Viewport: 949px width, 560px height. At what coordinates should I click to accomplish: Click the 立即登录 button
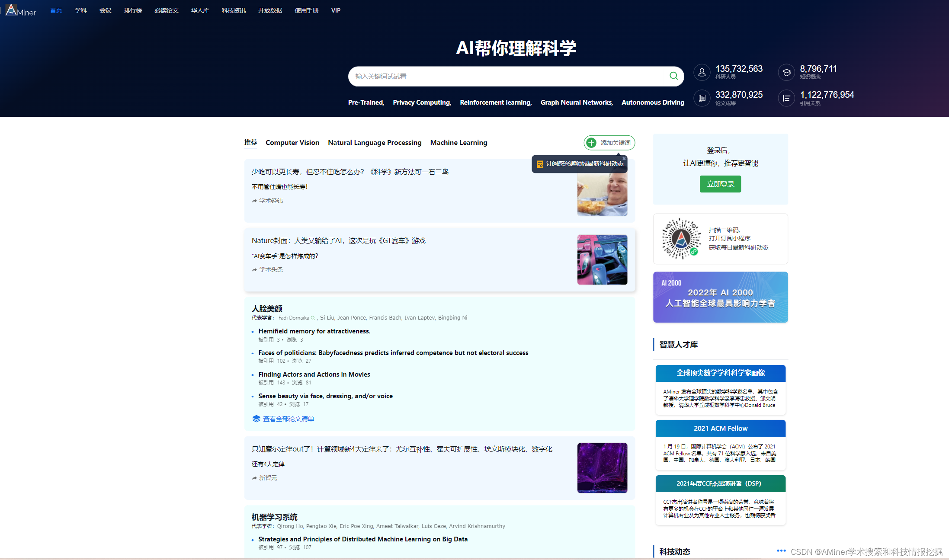pyautogui.click(x=720, y=184)
